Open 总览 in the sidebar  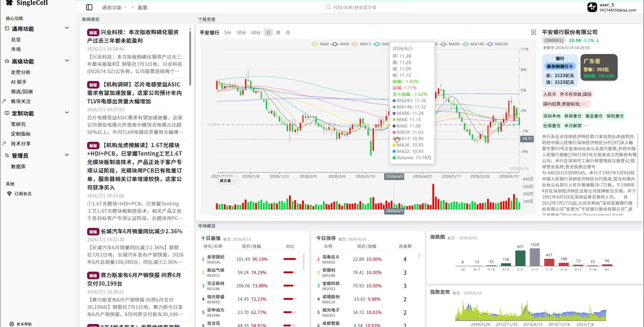16,39
